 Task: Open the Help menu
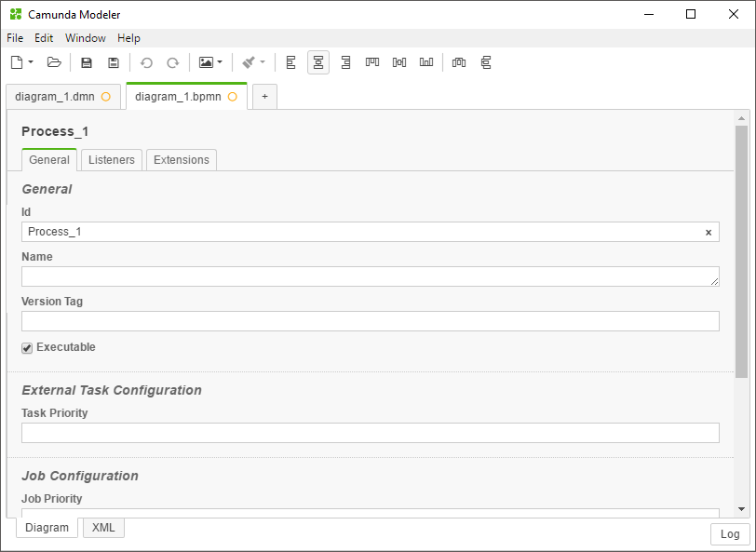128,38
